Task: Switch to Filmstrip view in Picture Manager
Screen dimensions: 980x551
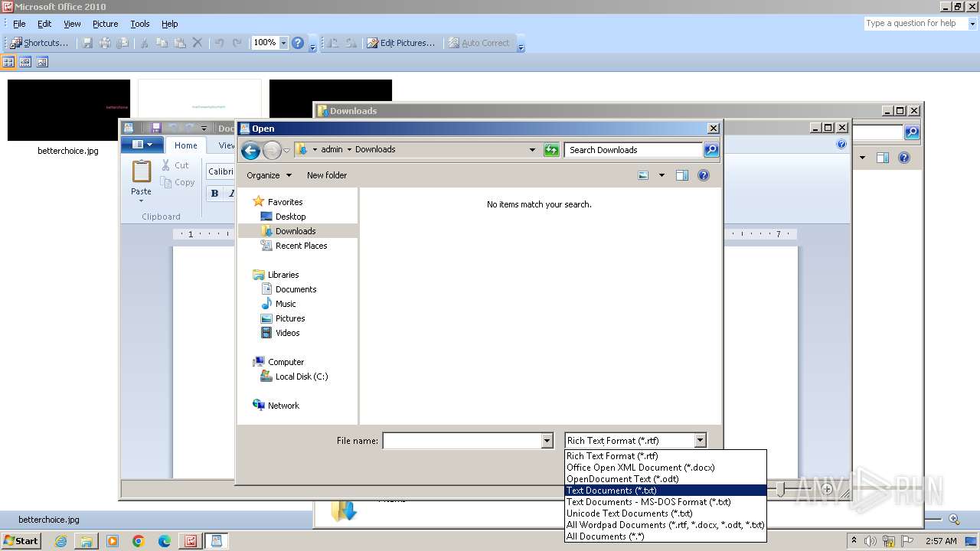Action: (x=25, y=62)
